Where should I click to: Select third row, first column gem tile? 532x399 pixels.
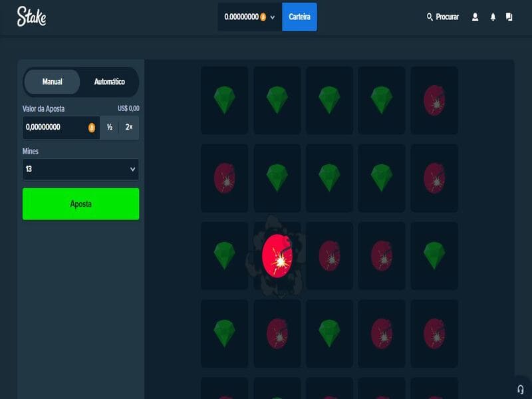224,256
